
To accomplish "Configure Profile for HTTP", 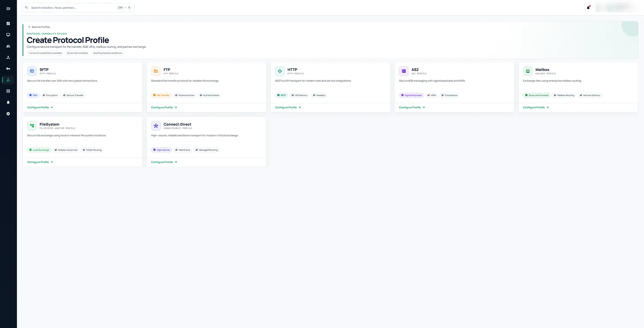I will point(288,107).
